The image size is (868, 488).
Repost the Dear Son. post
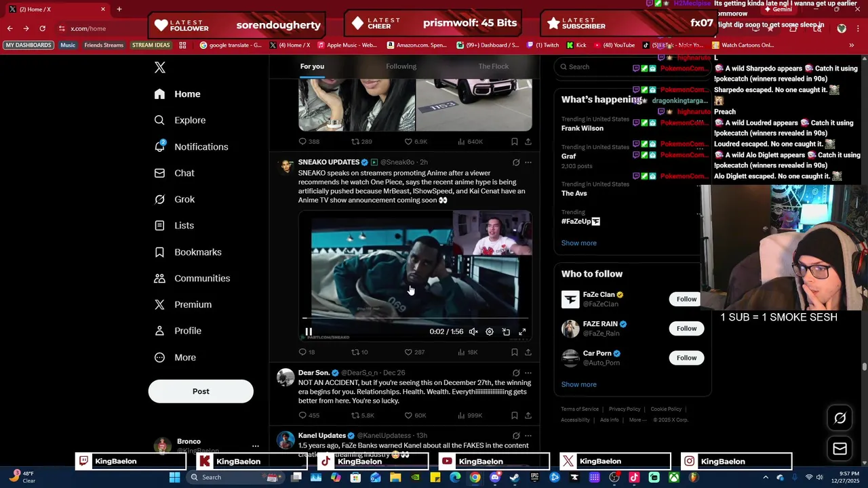(362, 415)
